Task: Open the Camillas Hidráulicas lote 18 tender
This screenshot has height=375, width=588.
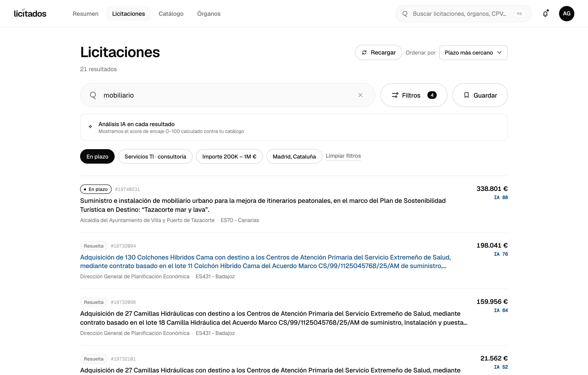Action: 274,318
